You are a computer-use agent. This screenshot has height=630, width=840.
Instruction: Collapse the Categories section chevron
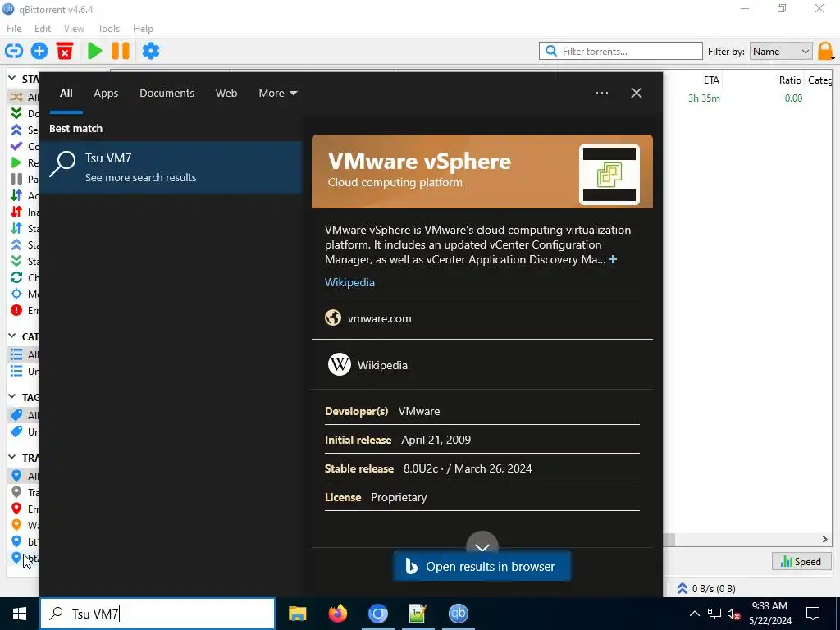pos(11,336)
